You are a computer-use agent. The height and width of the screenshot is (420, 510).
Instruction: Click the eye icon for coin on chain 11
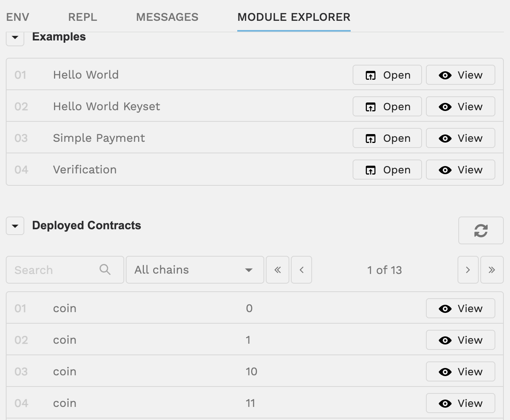coord(446,403)
